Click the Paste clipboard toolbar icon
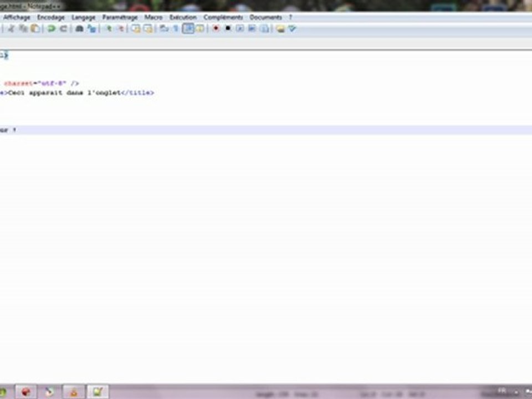The image size is (532, 399). pos(35,29)
